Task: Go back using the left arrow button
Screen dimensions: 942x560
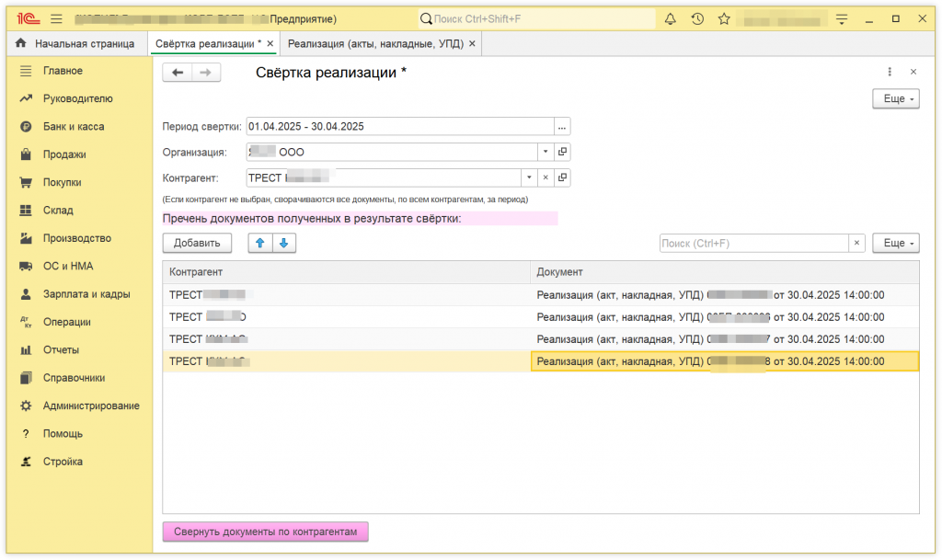Action: [178, 73]
